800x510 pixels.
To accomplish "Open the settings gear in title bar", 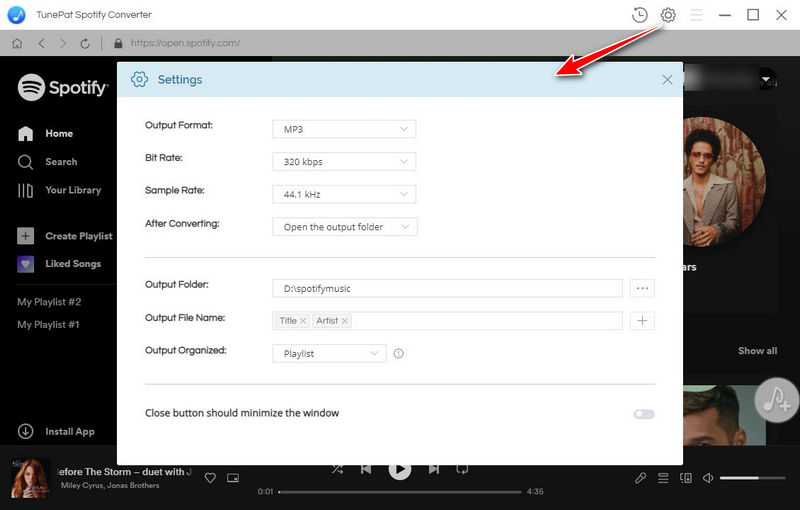I will 668,15.
